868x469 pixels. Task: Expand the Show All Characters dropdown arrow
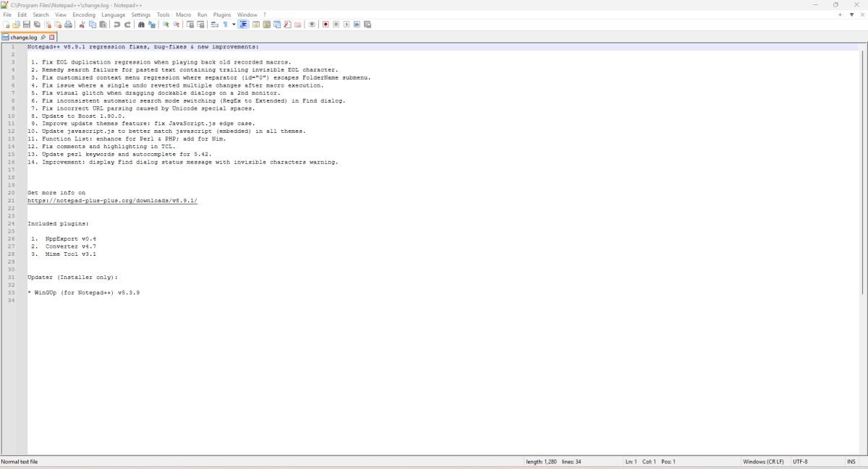pos(234,24)
